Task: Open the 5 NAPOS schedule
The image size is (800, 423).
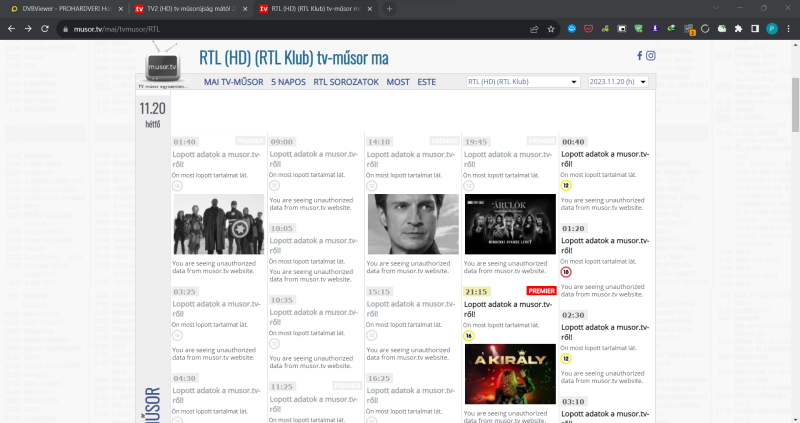Action: click(288, 82)
